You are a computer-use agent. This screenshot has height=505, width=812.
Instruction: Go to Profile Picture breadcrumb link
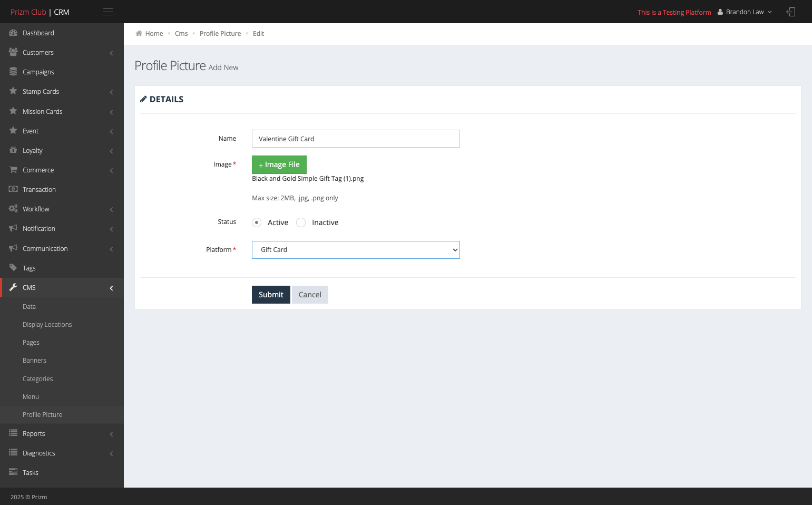point(220,33)
